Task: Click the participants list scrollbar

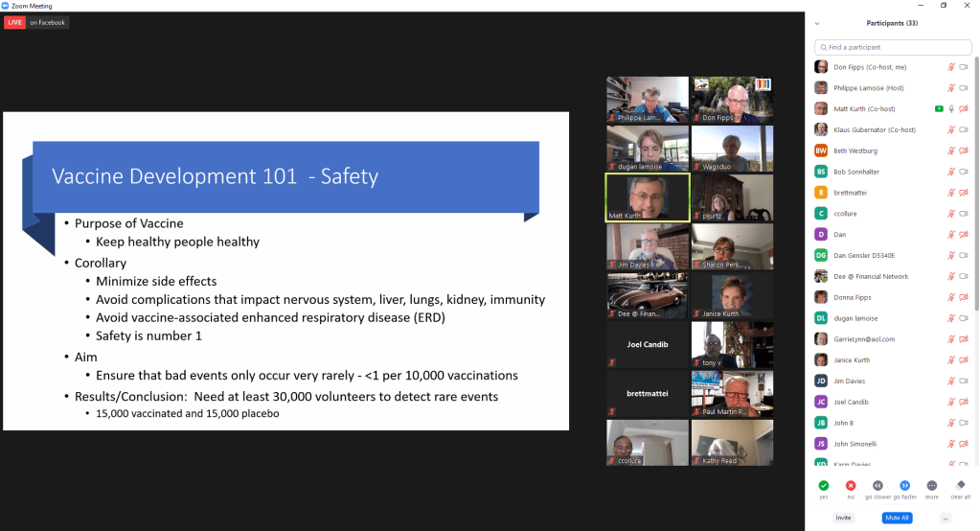Action: (976, 192)
